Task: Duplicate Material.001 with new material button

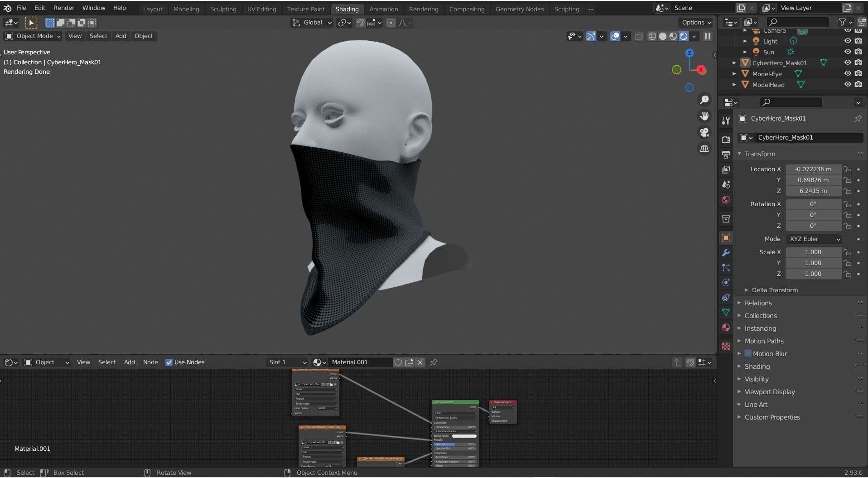Action: [409, 362]
